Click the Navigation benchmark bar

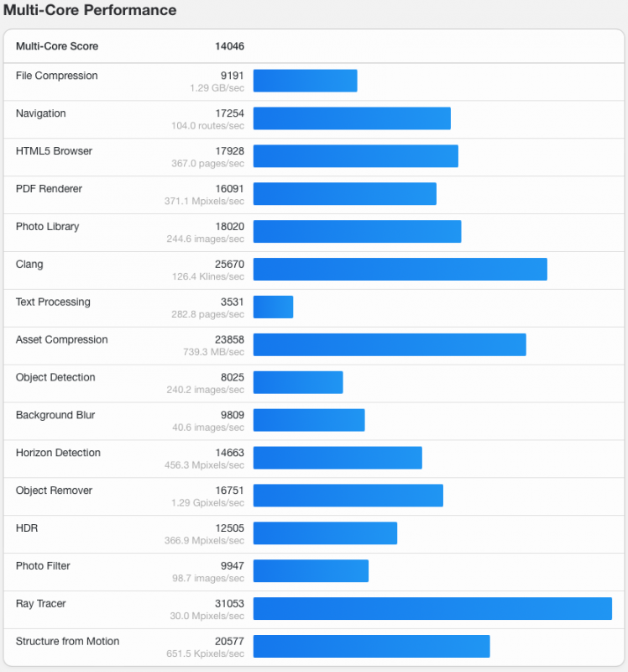pyautogui.click(x=352, y=118)
